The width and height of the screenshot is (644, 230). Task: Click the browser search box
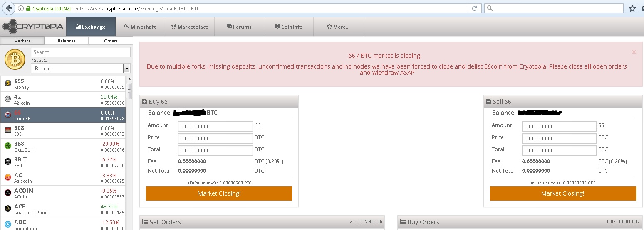[x=554, y=8]
